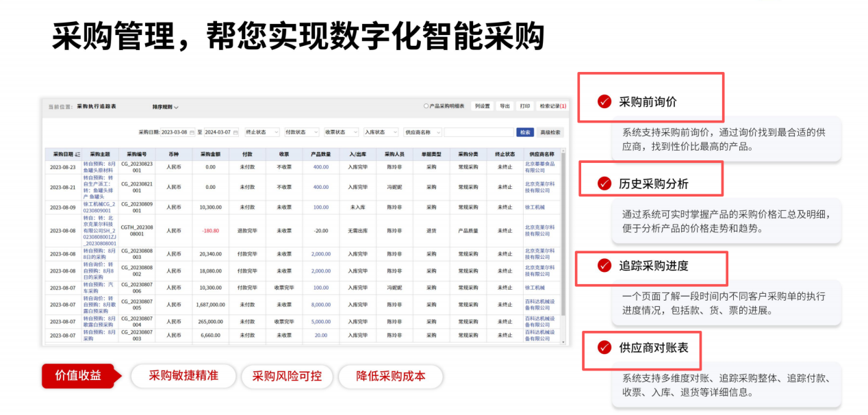Viewport: 868px width, 415px height.
Task: Click the red checkmark icon beside 采购前询价
Action: click(603, 100)
